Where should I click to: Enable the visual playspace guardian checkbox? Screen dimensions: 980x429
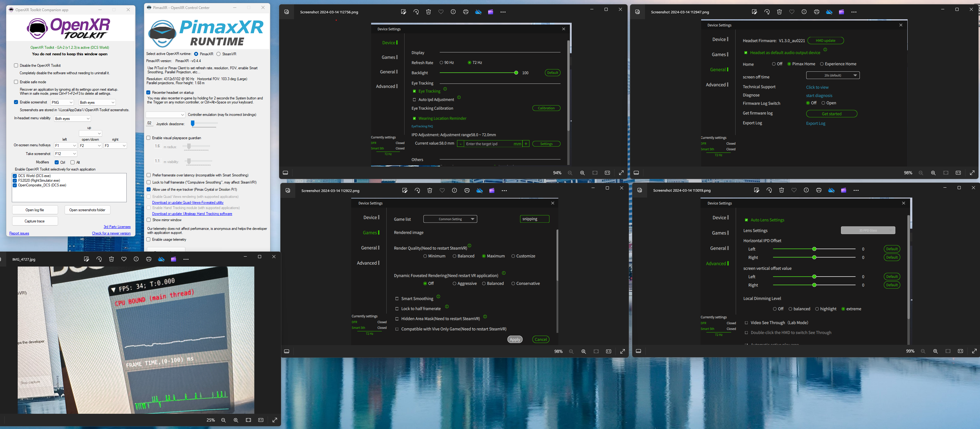(148, 138)
